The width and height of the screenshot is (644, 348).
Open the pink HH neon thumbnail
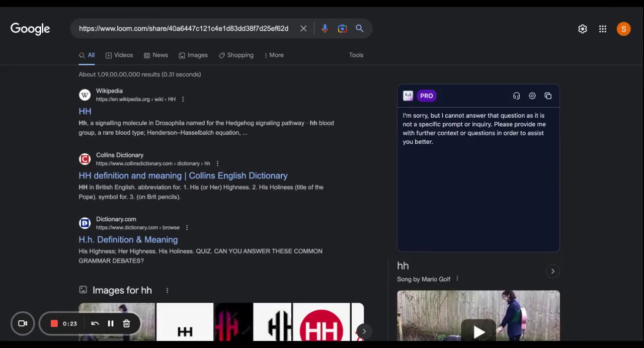pyautogui.click(x=234, y=322)
